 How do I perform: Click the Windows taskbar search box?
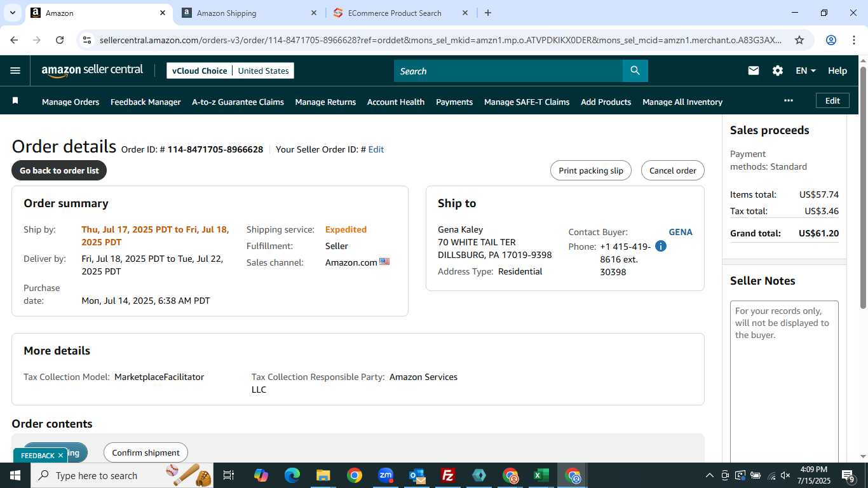(122, 475)
